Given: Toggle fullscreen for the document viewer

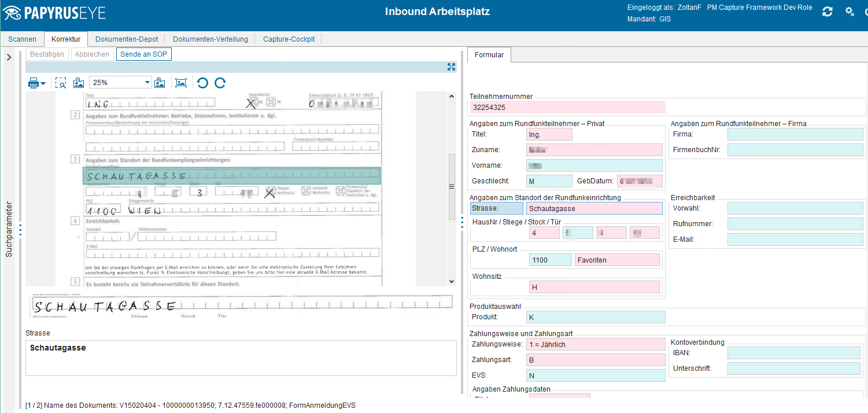Looking at the screenshot, I should point(452,67).
